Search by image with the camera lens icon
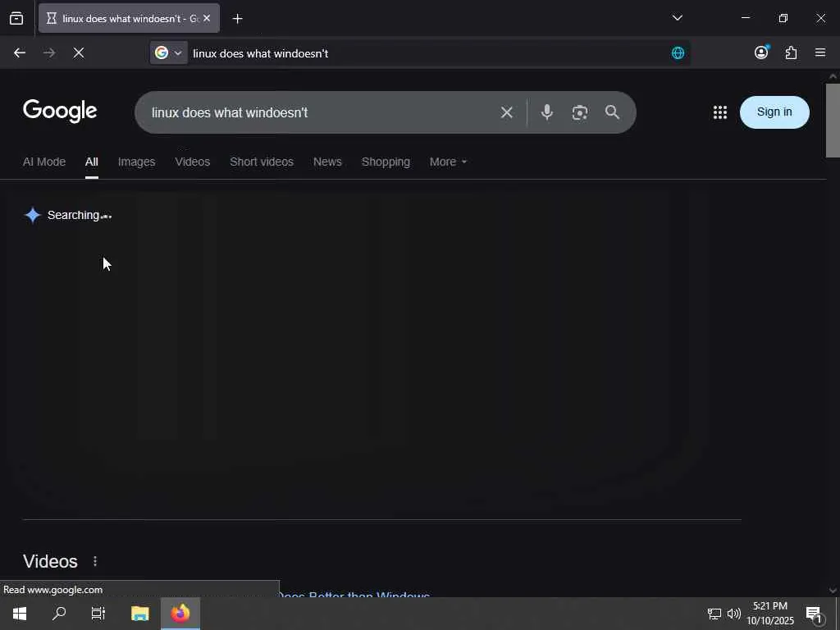Image resolution: width=840 pixels, height=630 pixels. click(x=580, y=112)
